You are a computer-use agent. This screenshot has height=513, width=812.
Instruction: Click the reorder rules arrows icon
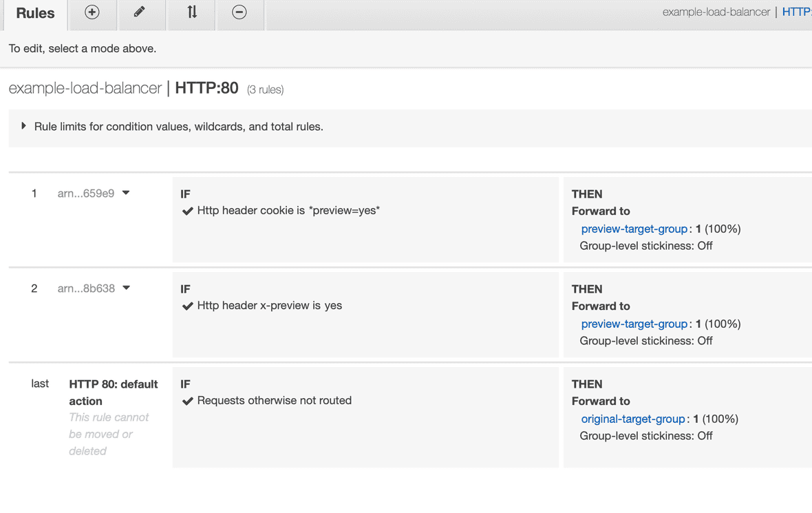(191, 12)
